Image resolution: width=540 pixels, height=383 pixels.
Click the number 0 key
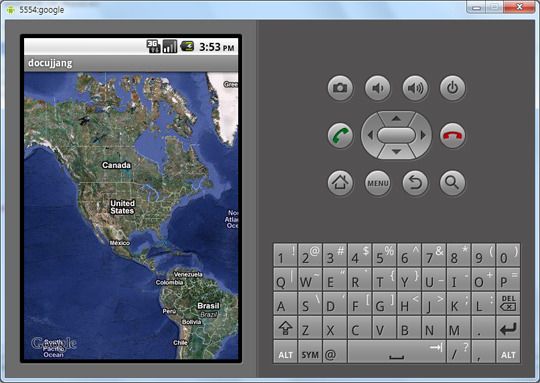point(508,255)
